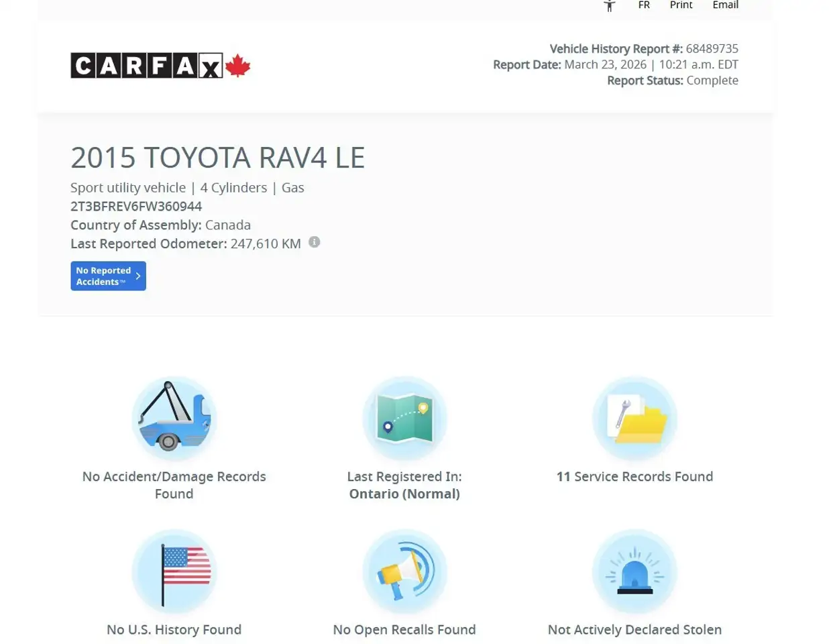Click the chevron on the No Reported Accidents badge

138,276
